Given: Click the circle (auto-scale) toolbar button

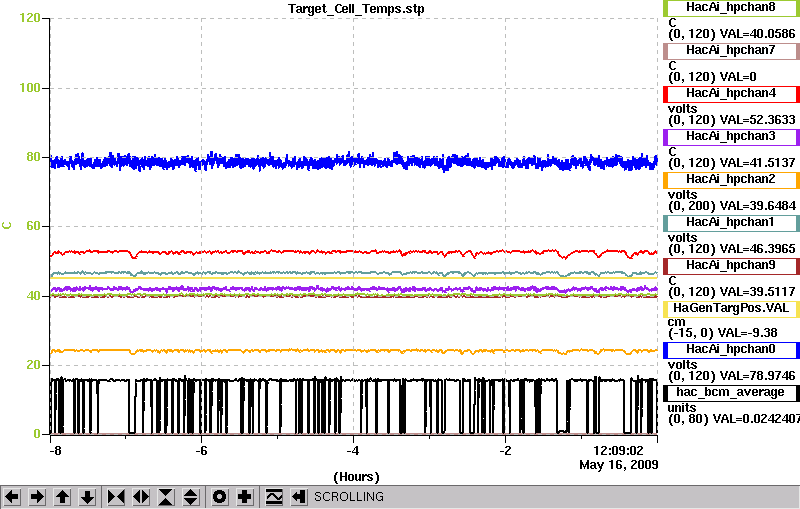Looking at the screenshot, I should 220,497.
